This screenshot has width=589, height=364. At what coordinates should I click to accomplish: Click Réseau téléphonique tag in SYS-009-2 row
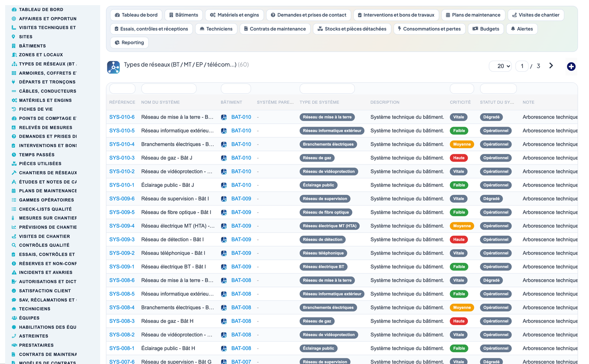(x=323, y=253)
